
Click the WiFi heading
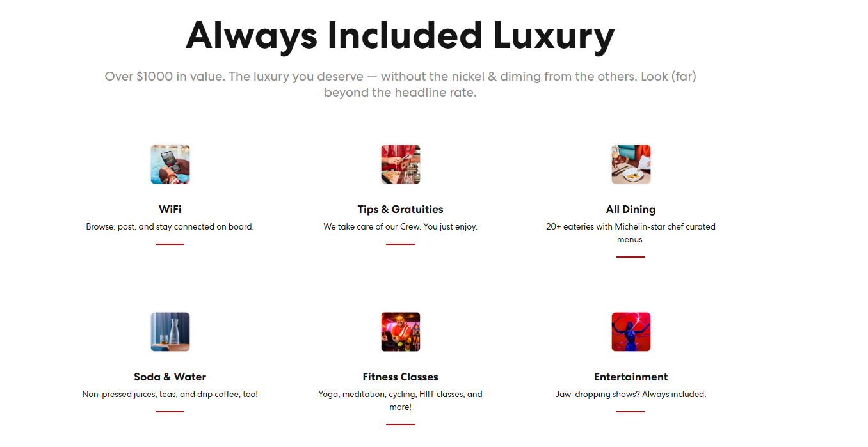coord(170,209)
